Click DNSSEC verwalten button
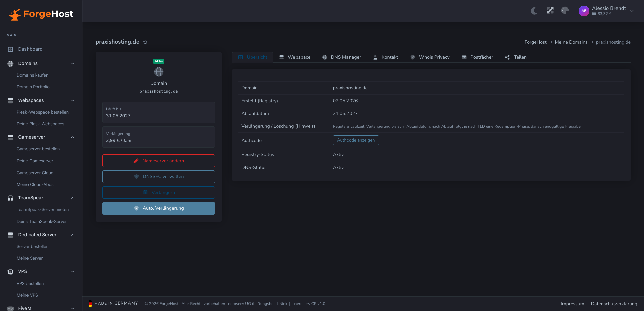This screenshot has width=644, height=311. click(159, 177)
